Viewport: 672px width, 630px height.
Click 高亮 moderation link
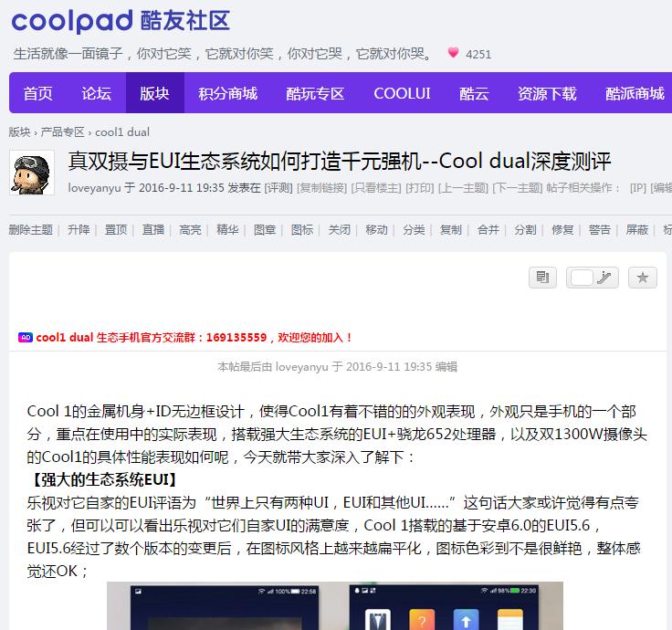[190, 230]
